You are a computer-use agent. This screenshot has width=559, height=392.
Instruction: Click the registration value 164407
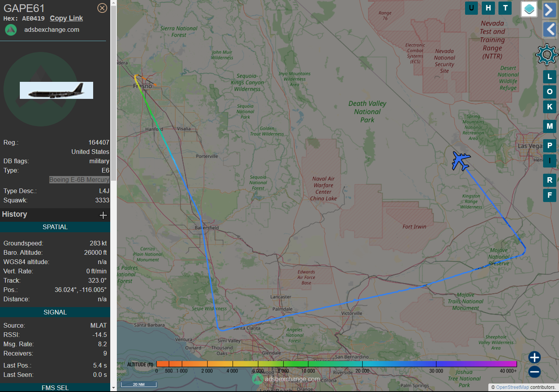tap(99, 142)
